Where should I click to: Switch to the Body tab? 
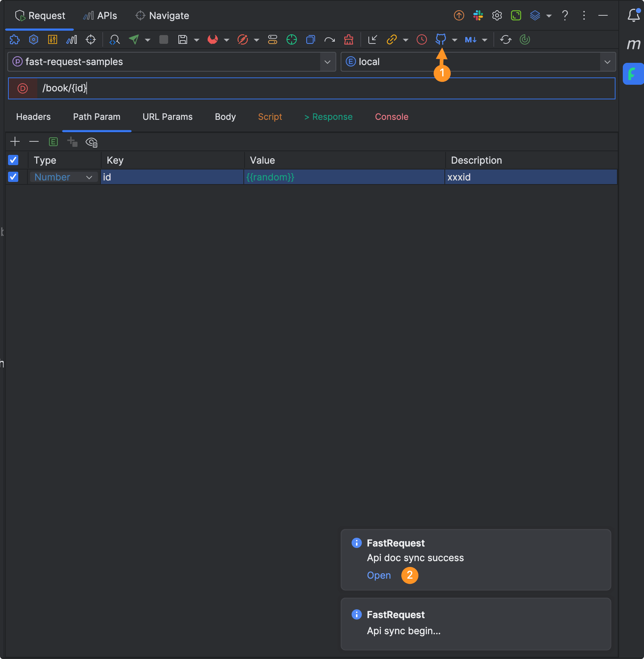[x=225, y=117]
